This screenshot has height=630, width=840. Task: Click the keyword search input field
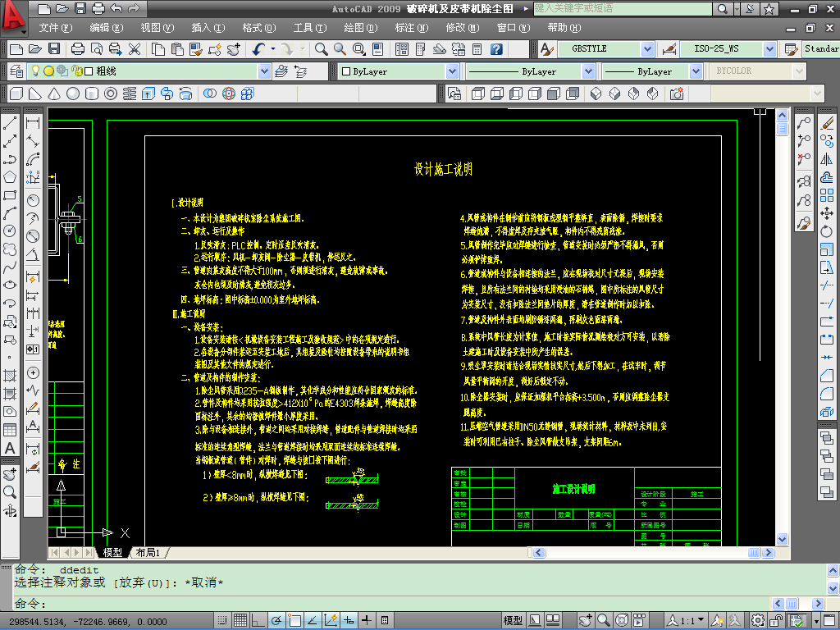[623, 8]
